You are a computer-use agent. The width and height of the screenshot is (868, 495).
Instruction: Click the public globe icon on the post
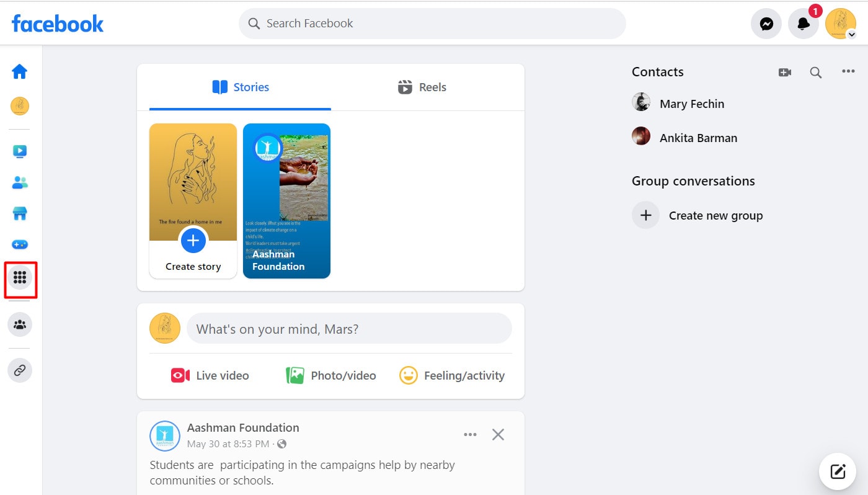[282, 444]
